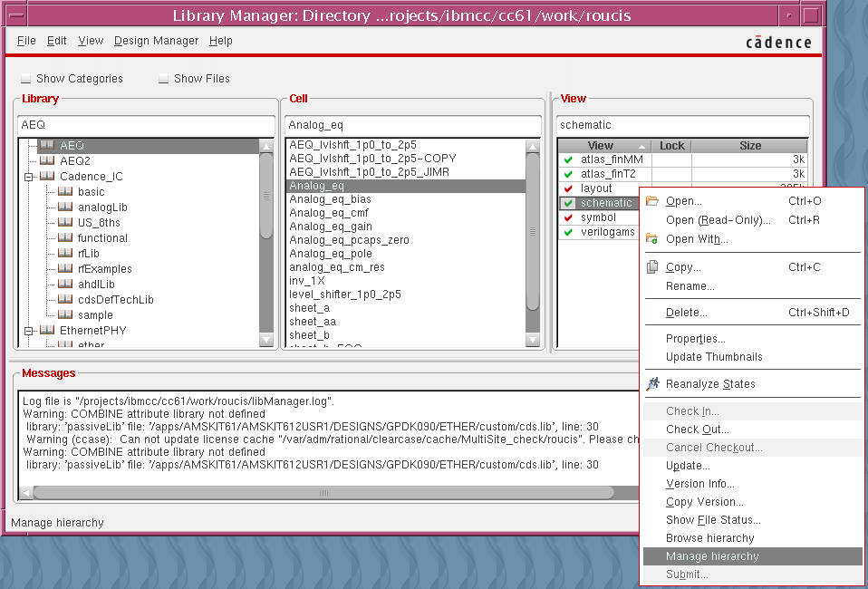Click the red check next to layout view

pos(566,187)
